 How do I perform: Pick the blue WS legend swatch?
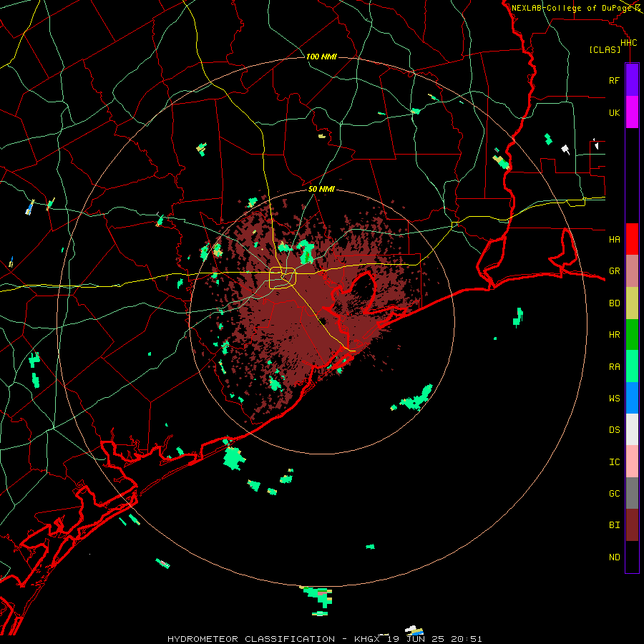pos(632,398)
